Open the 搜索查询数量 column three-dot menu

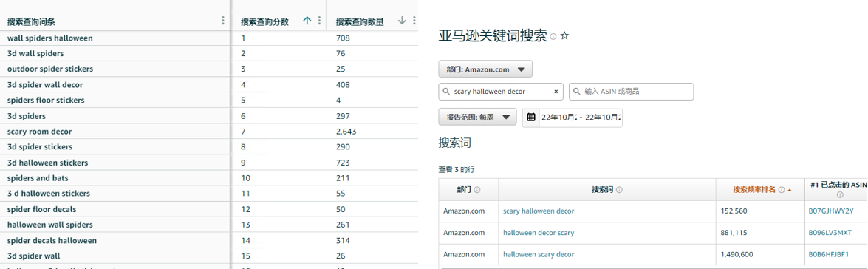point(414,21)
